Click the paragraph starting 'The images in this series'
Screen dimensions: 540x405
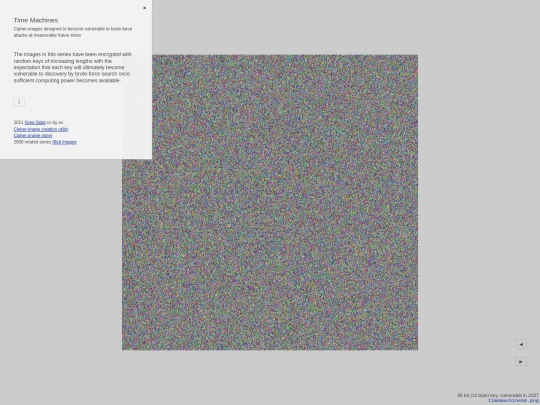pos(73,67)
